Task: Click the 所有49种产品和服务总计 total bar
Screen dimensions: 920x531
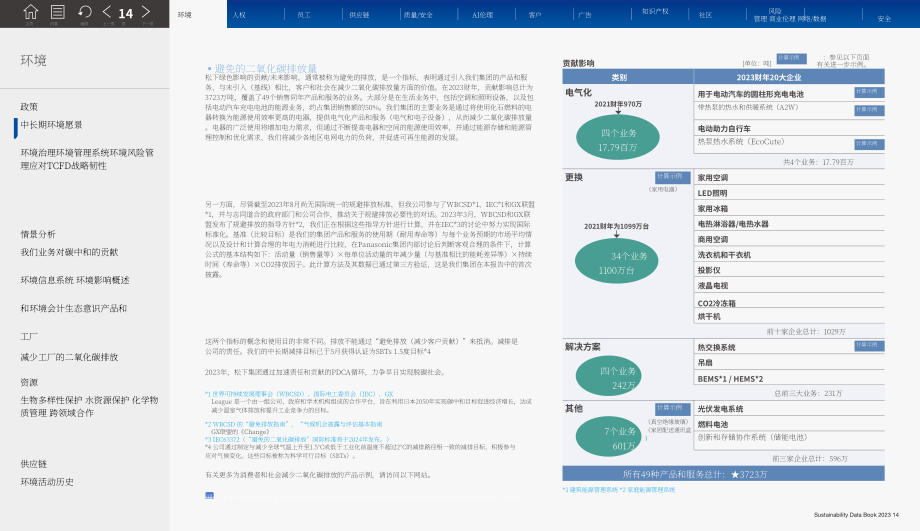Action: (x=723, y=474)
